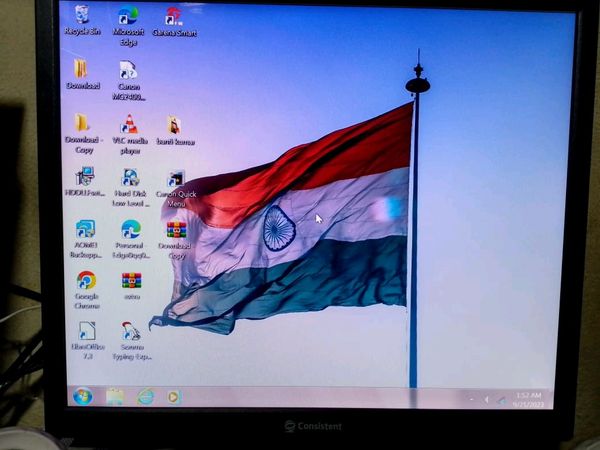Screen dimensions: 600x450
Task: Select the Download folder on desktop
Action: pos(82,69)
